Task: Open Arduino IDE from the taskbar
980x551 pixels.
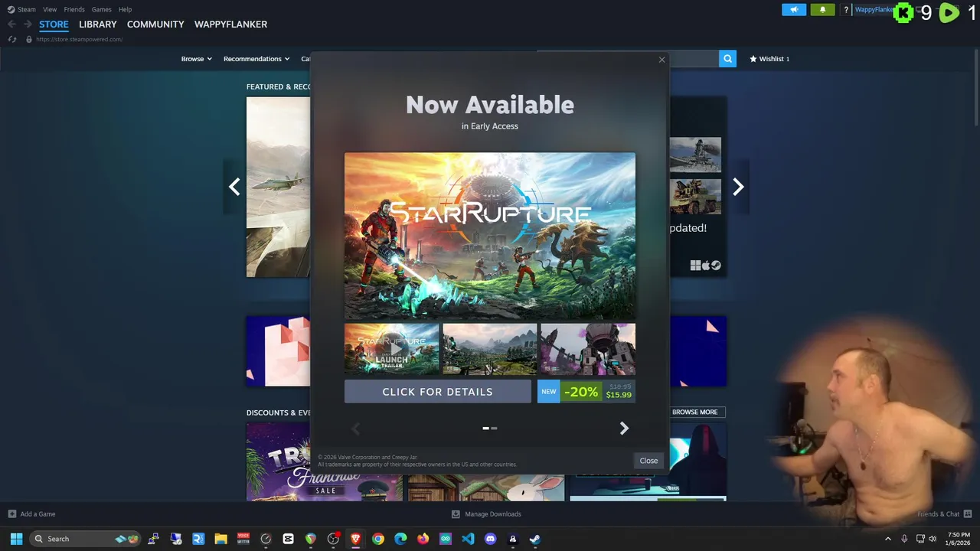Action: pos(446,539)
